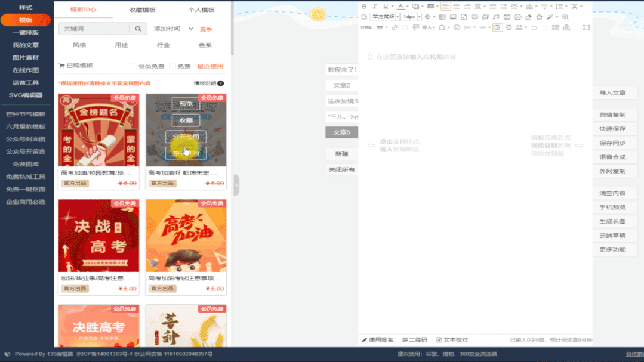Click the 夏季 tag link

tap(206, 29)
